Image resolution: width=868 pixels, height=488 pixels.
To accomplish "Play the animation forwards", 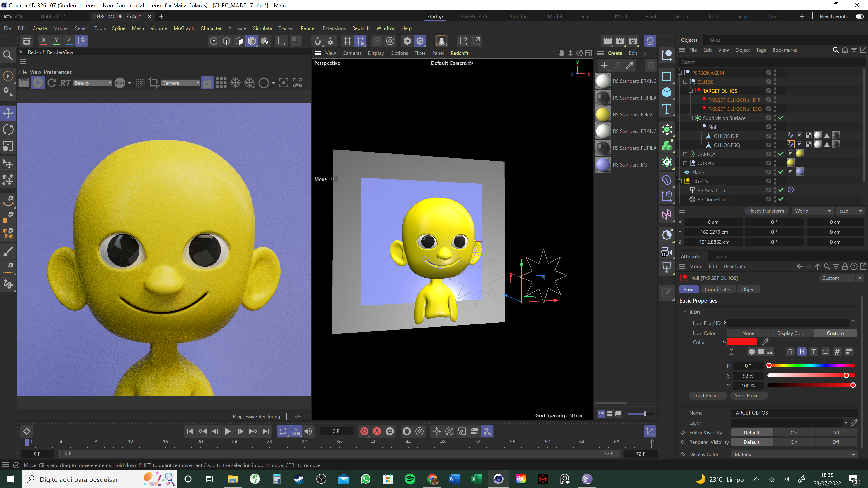I will tap(227, 432).
